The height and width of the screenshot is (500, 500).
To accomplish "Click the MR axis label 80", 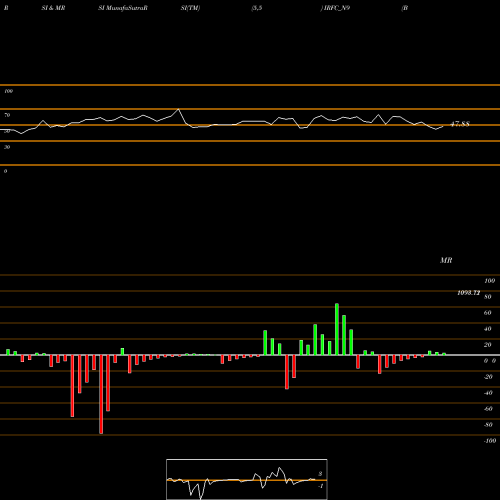I will [x=488, y=297].
